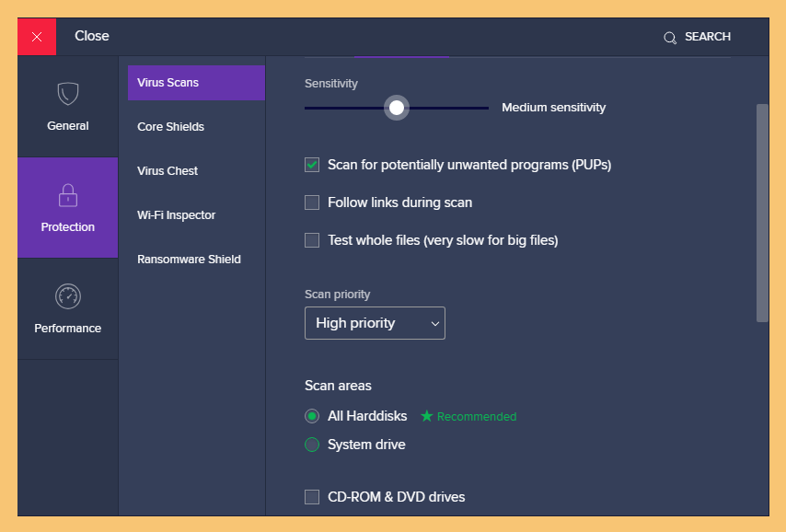The width and height of the screenshot is (786, 532).
Task: Open SEARCH in the top bar
Action: [x=707, y=37]
